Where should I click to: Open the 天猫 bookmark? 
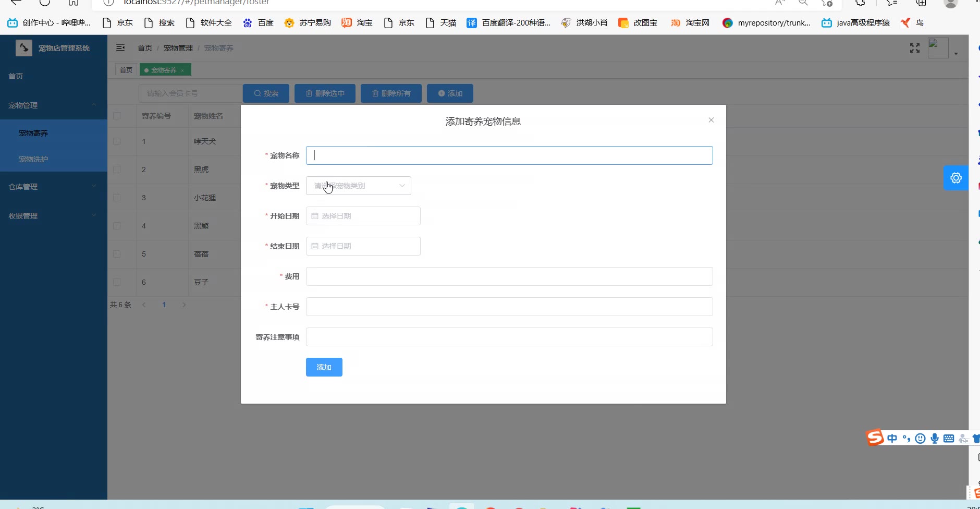coord(440,23)
